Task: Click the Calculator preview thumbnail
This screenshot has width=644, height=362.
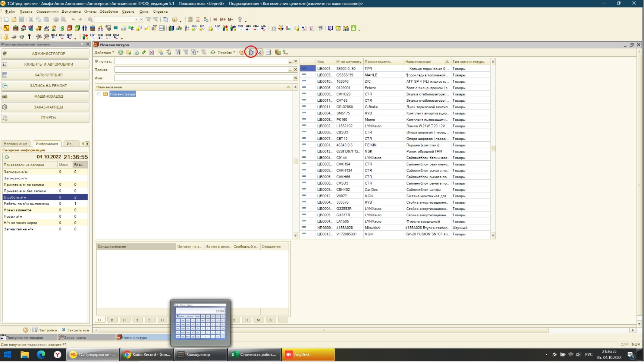Action: (201, 322)
